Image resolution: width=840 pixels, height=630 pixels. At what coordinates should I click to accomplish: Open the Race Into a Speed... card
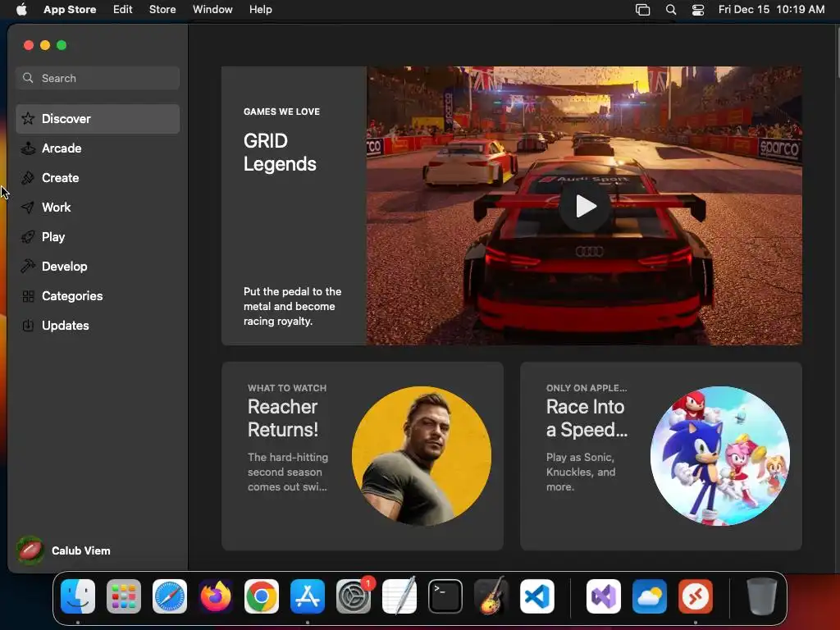tap(660, 456)
